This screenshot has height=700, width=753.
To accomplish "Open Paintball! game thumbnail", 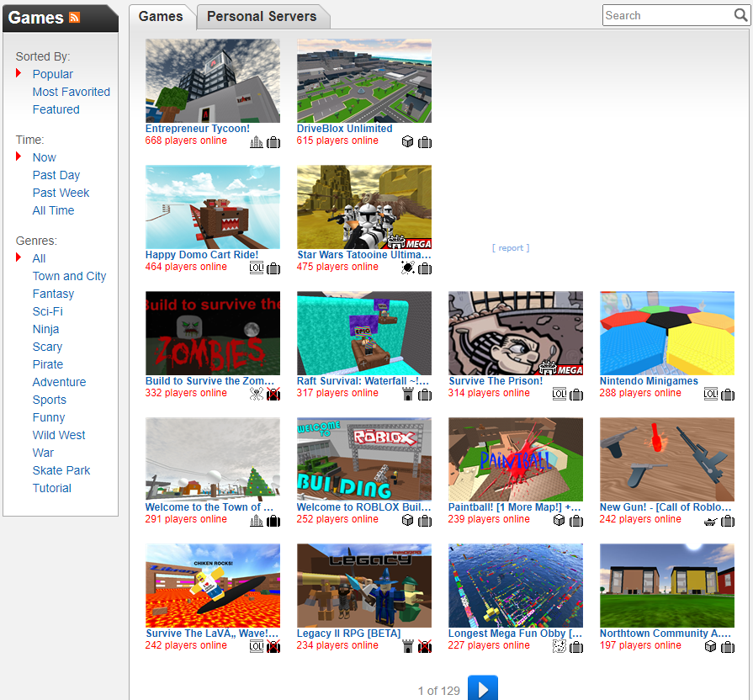I will click(x=516, y=459).
